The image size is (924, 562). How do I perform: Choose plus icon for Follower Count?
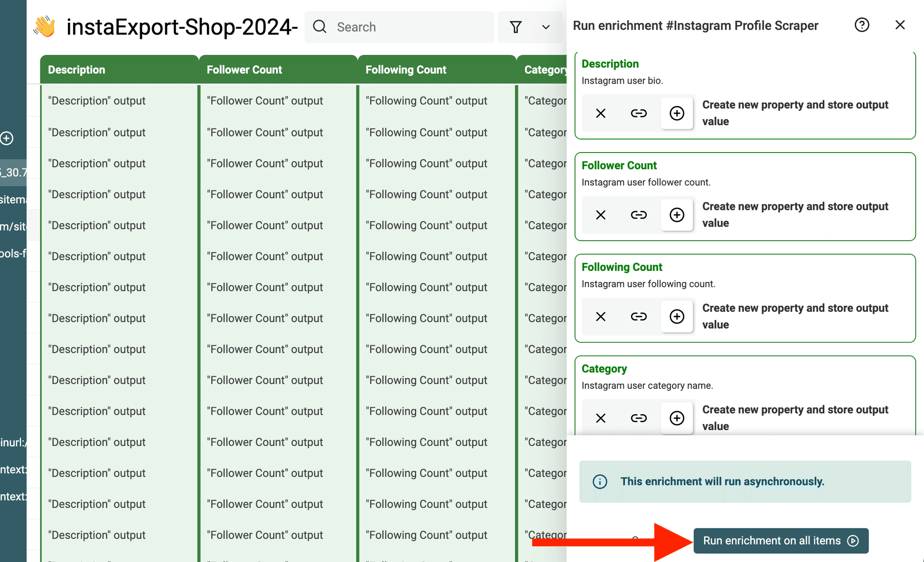[677, 215]
